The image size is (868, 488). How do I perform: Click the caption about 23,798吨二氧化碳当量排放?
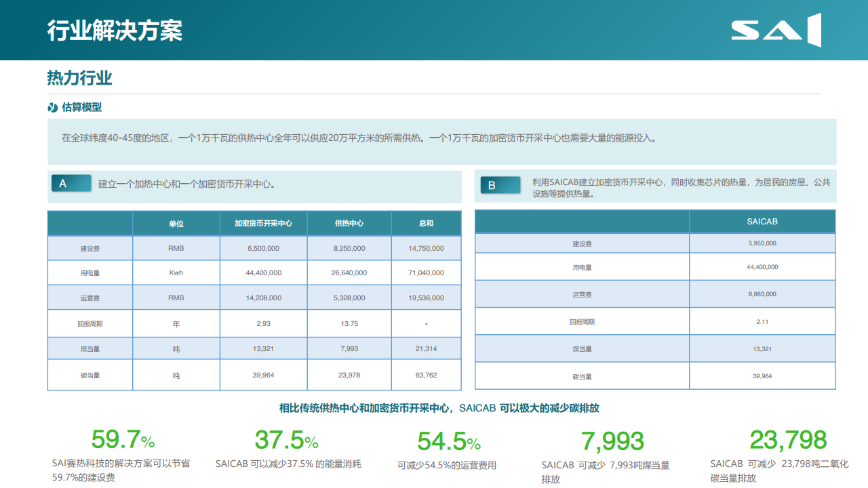pos(779,471)
